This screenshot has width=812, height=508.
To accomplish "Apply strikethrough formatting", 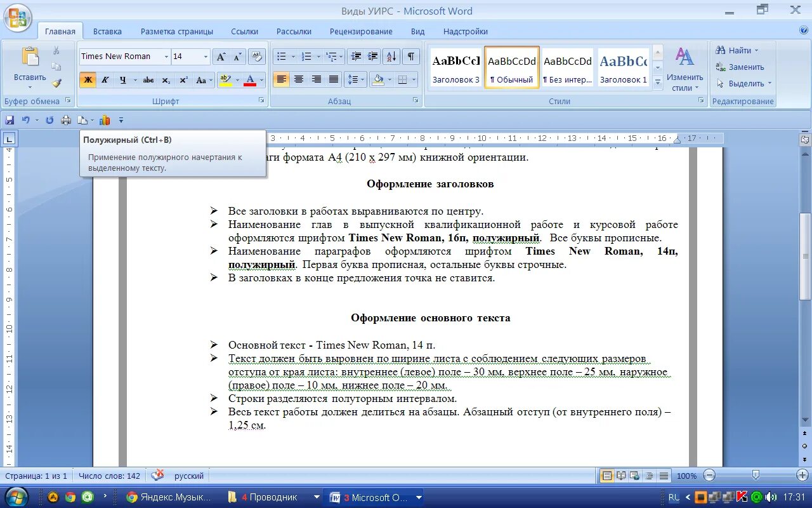I will pos(148,80).
